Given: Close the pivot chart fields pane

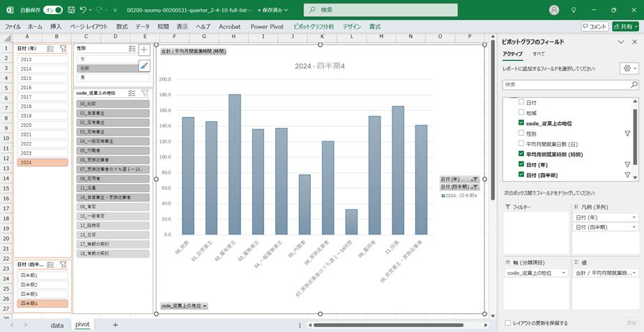Looking at the screenshot, I should [634, 42].
